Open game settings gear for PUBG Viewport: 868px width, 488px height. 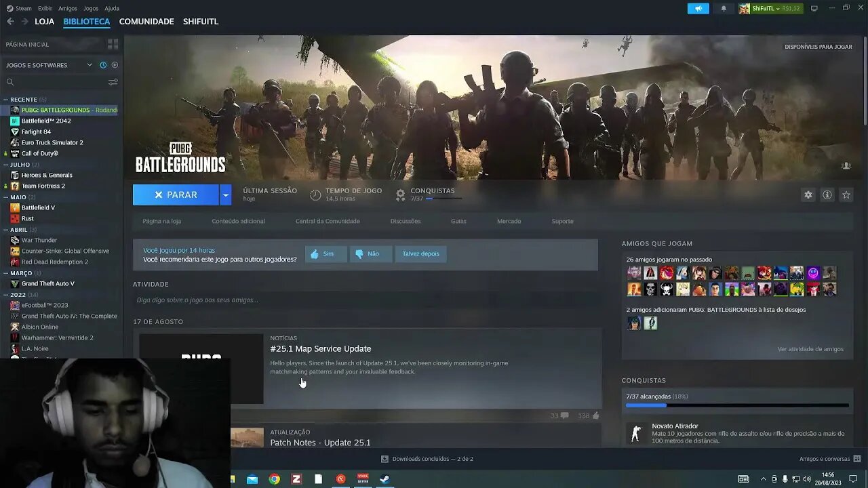[808, 195]
